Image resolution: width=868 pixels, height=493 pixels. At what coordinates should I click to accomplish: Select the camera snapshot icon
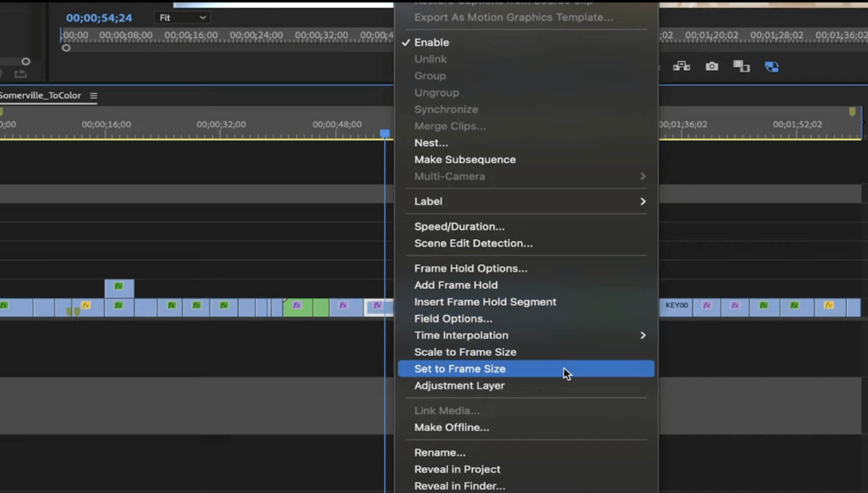pyautogui.click(x=711, y=66)
